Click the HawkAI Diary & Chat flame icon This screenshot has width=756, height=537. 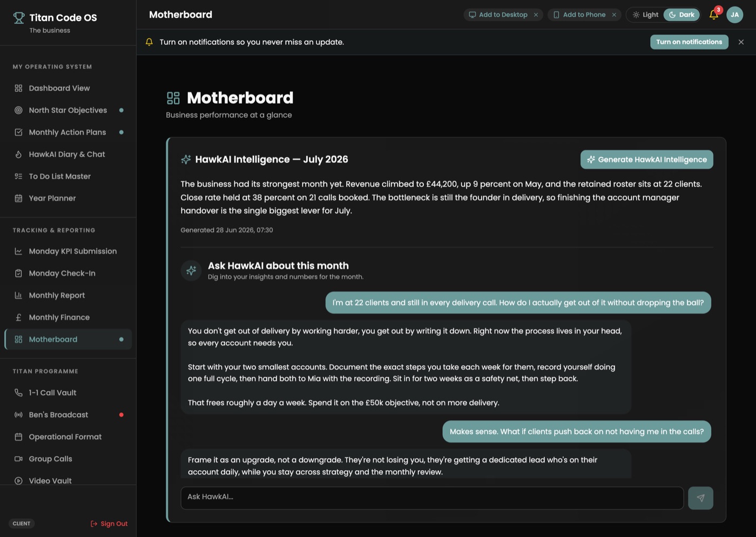click(x=18, y=154)
